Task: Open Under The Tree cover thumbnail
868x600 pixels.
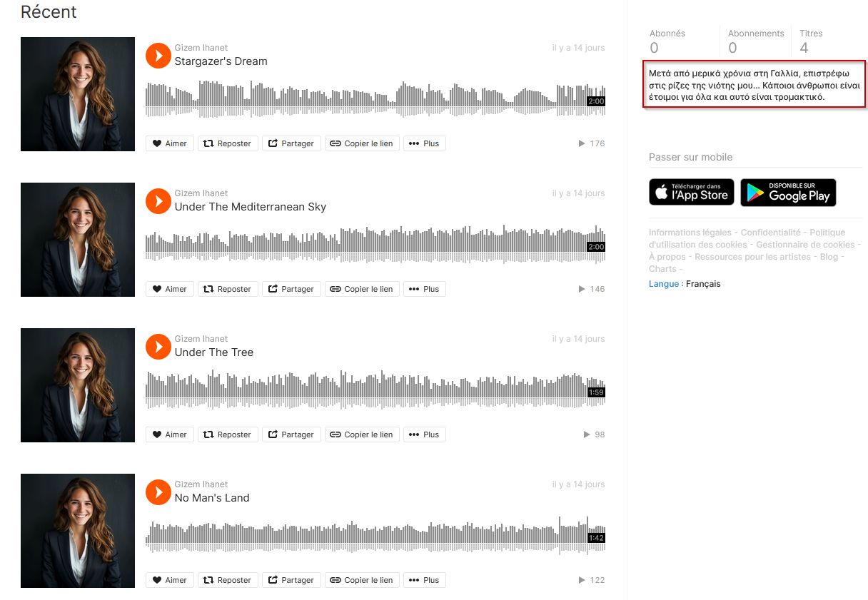Action: [x=78, y=385]
